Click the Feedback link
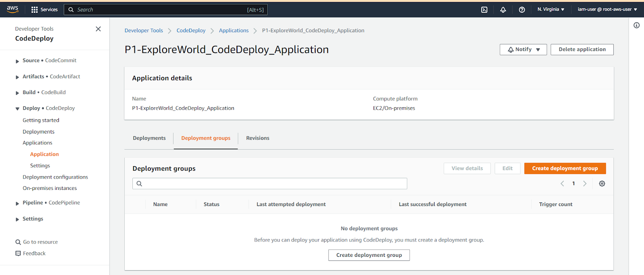 tap(34, 253)
